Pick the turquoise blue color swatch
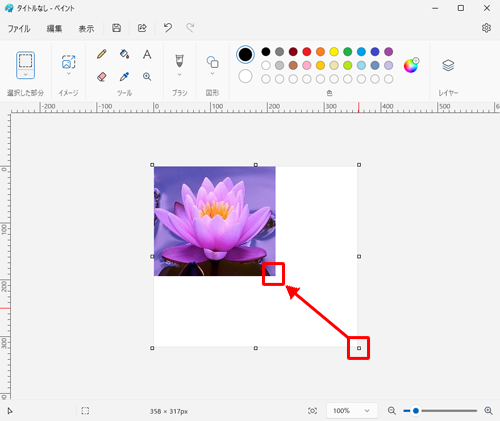The height and width of the screenshot is (421, 500). point(361,52)
